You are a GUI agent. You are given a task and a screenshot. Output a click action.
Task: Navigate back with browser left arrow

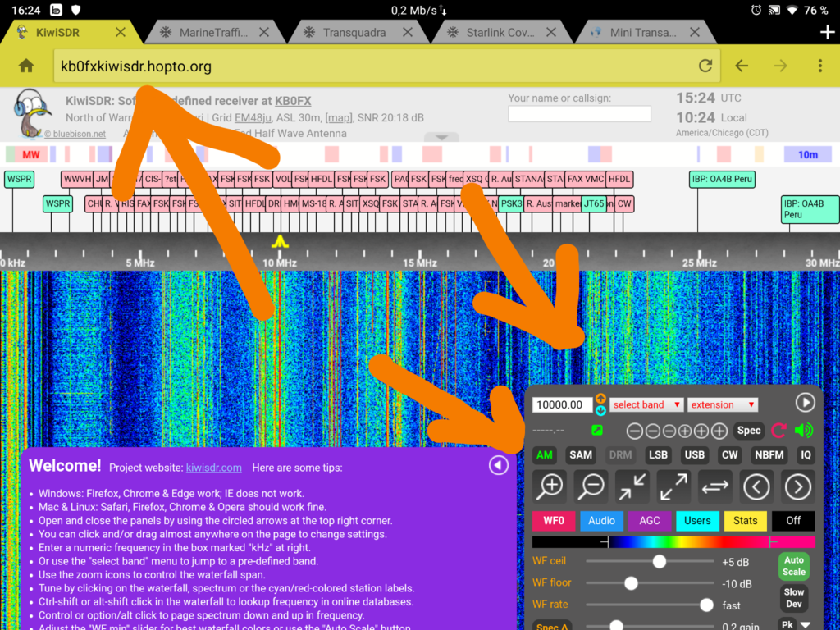[x=742, y=66]
